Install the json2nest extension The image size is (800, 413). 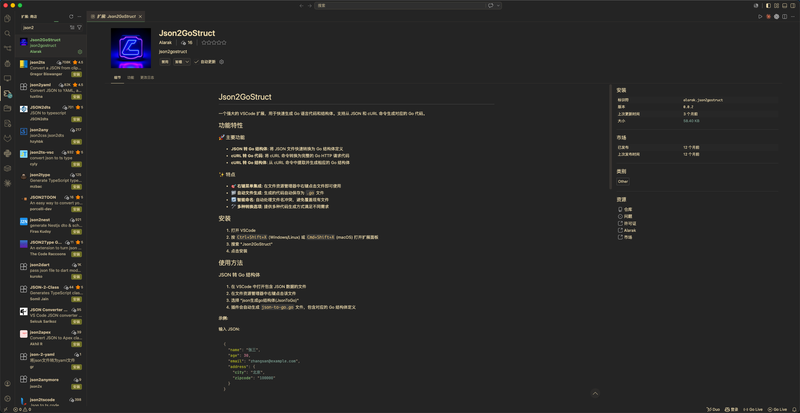click(77, 231)
